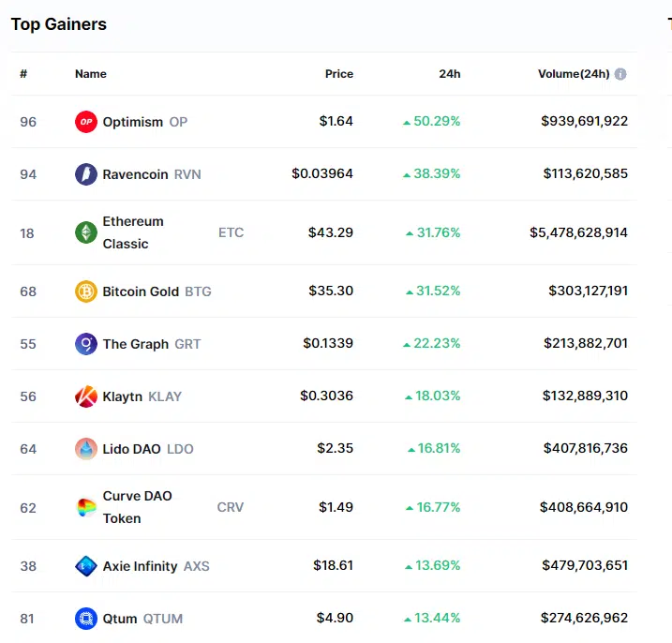Viewport: 672px width, 643px height.
Task: Open the Axie Infinity AXS link
Action: pyautogui.click(x=142, y=565)
